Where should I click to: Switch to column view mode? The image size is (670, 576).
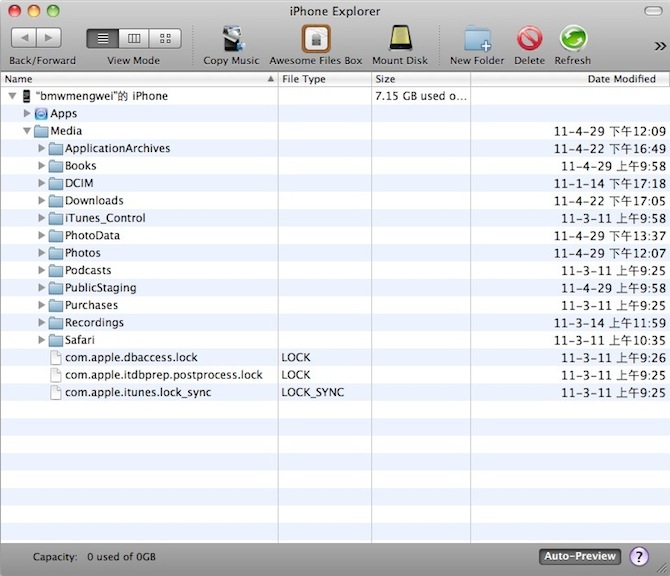tap(134, 38)
